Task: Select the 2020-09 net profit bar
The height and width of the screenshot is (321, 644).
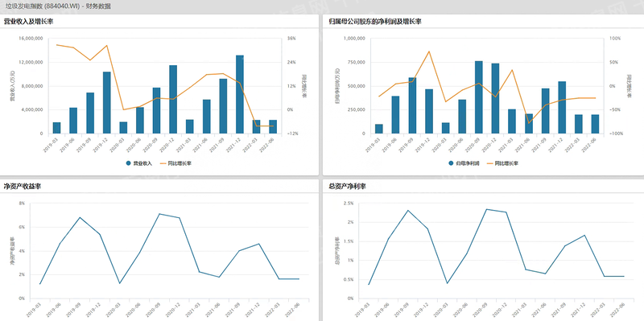Action: [x=479, y=97]
